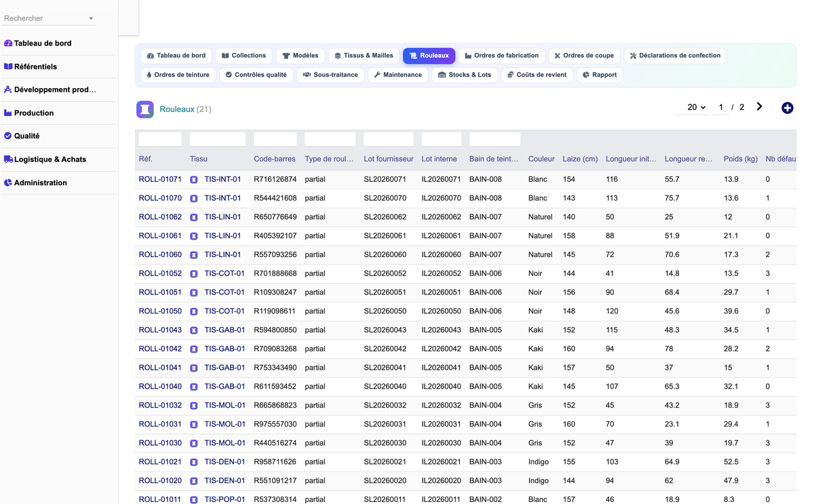The height and width of the screenshot is (504, 814).
Task: Open tissu icon for row ROLL-01052
Action: [x=194, y=274]
